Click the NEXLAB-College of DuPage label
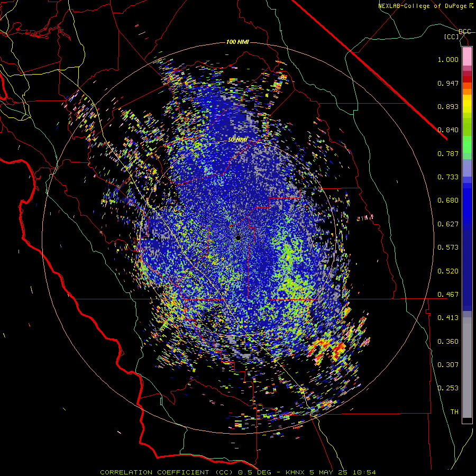This screenshot has height=476, width=476. pos(423,6)
